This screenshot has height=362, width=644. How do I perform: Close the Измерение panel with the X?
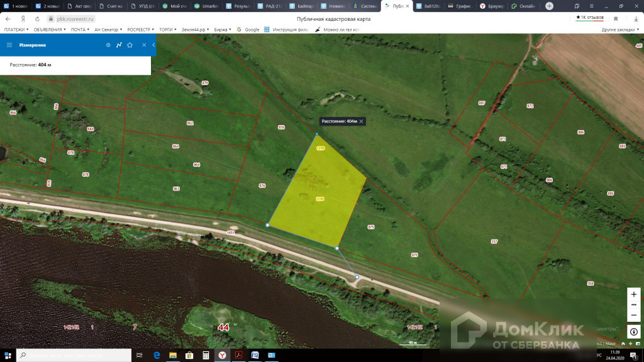(x=144, y=45)
